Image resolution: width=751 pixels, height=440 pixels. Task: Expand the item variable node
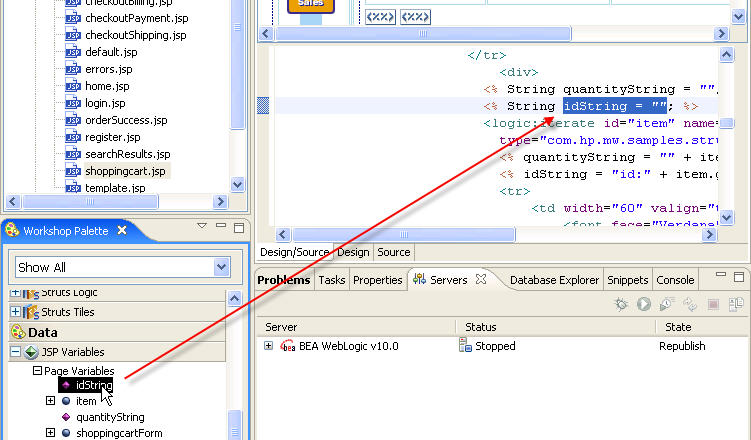tap(50, 400)
